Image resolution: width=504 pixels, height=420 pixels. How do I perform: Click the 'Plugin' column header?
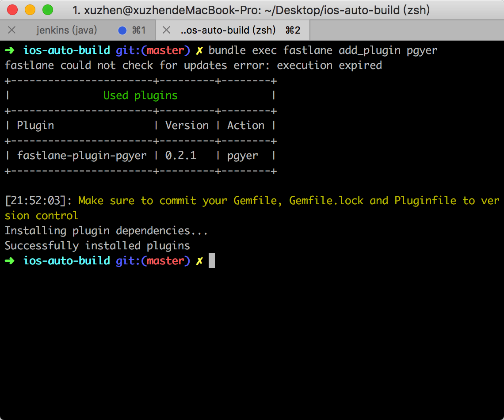click(35, 126)
